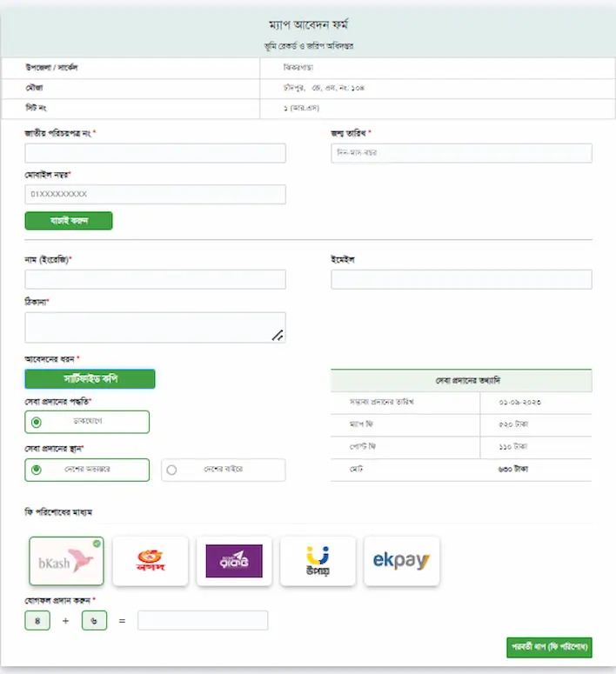
Task: Click the যাচাই করুন verify button
Action: [69, 221]
